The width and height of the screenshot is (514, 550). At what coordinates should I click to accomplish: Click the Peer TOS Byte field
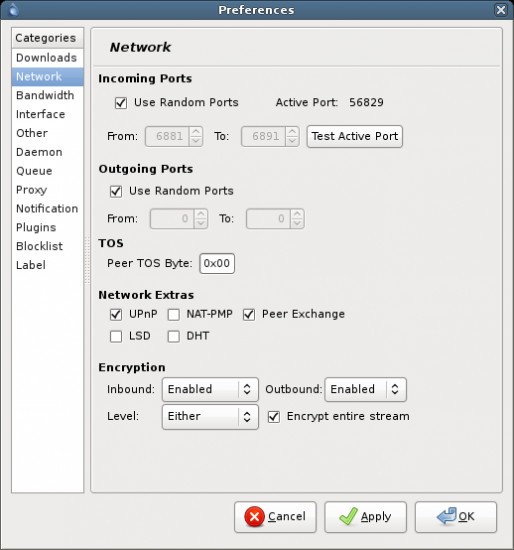pyautogui.click(x=217, y=263)
